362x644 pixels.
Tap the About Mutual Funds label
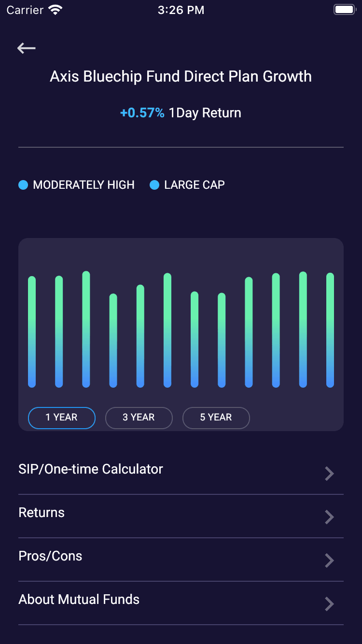[79, 600]
